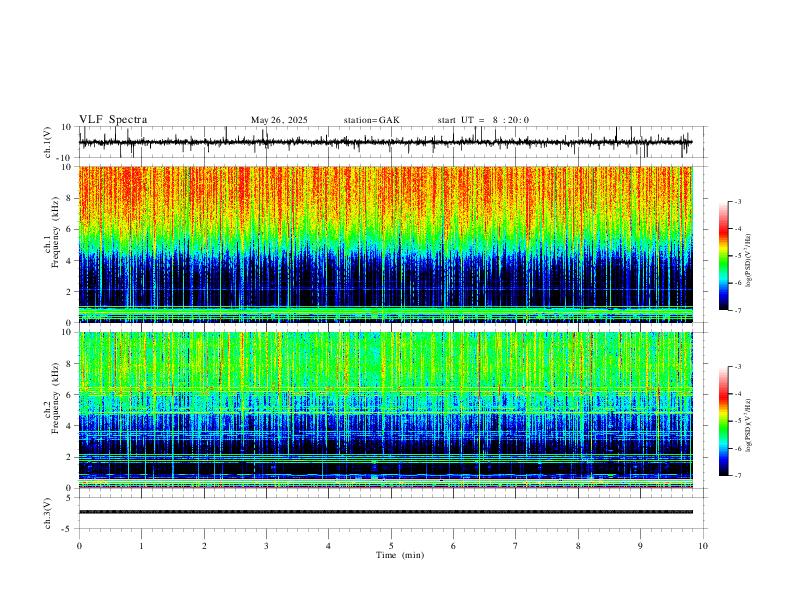This screenshot has height=612, width=792.
Task: Click the '-5' tick on ch.2 colorbar
Action: pyautogui.click(x=737, y=421)
